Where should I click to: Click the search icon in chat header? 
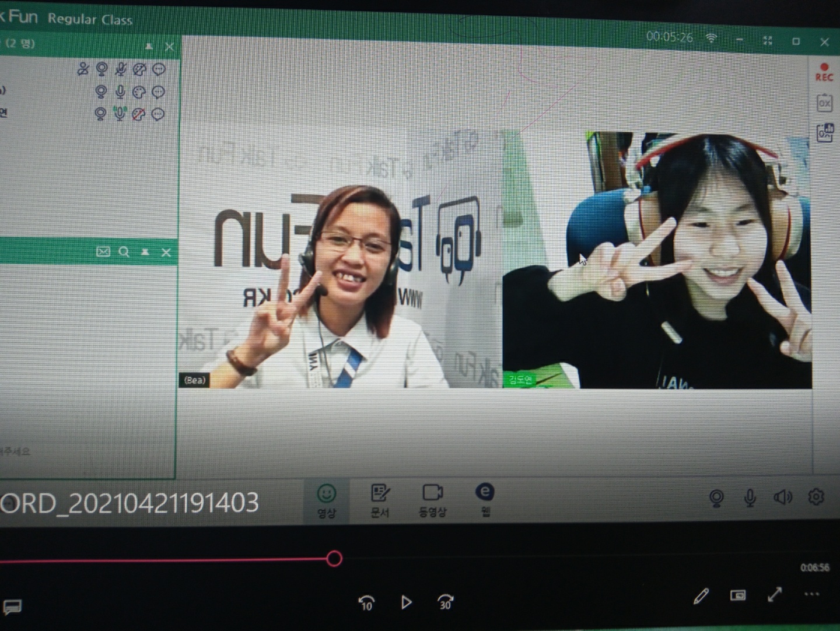124,252
